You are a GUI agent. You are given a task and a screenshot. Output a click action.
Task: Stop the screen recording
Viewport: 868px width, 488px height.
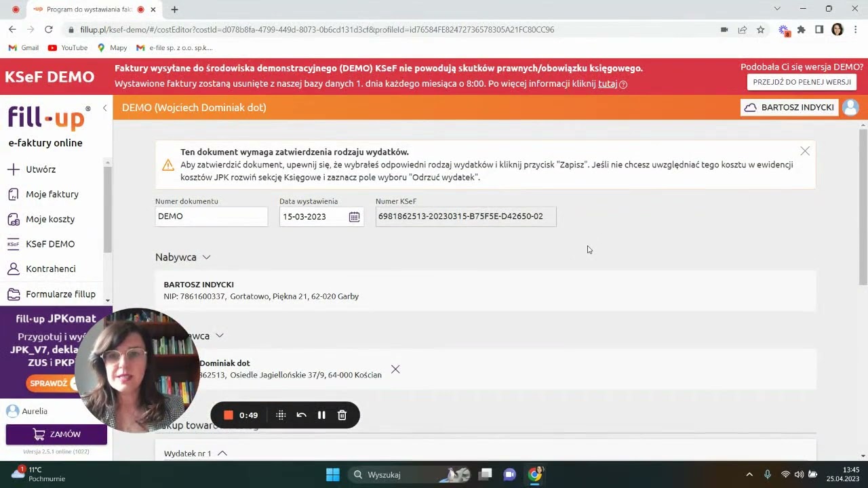[x=229, y=415]
